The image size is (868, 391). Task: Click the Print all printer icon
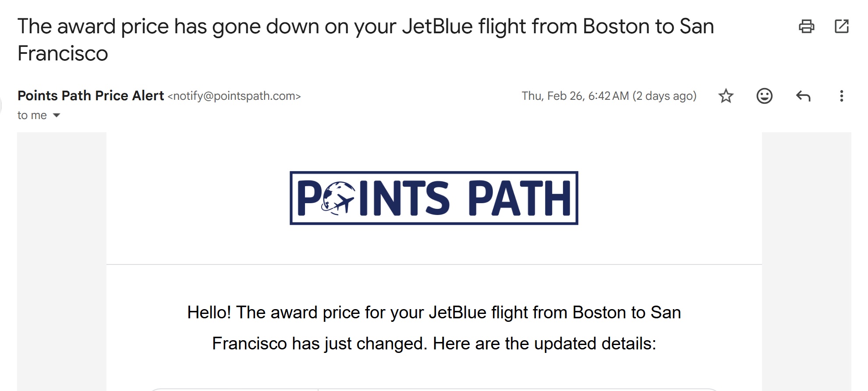coord(806,26)
